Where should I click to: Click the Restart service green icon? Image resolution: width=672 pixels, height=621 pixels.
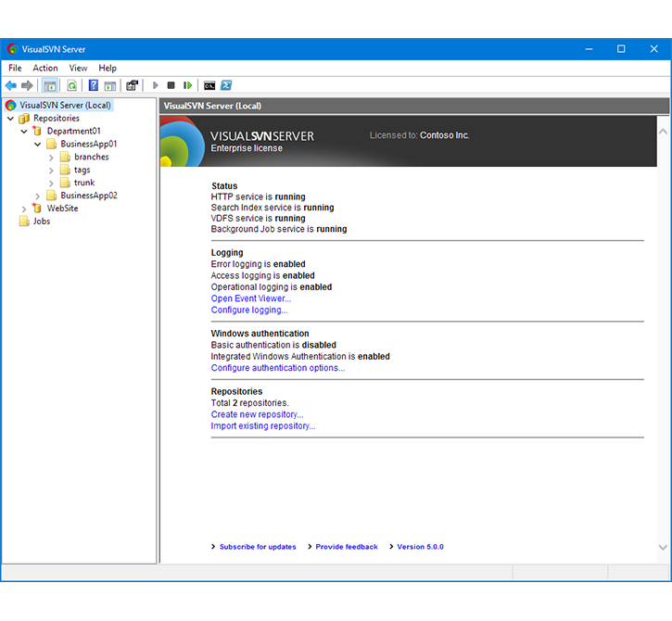point(188,85)
